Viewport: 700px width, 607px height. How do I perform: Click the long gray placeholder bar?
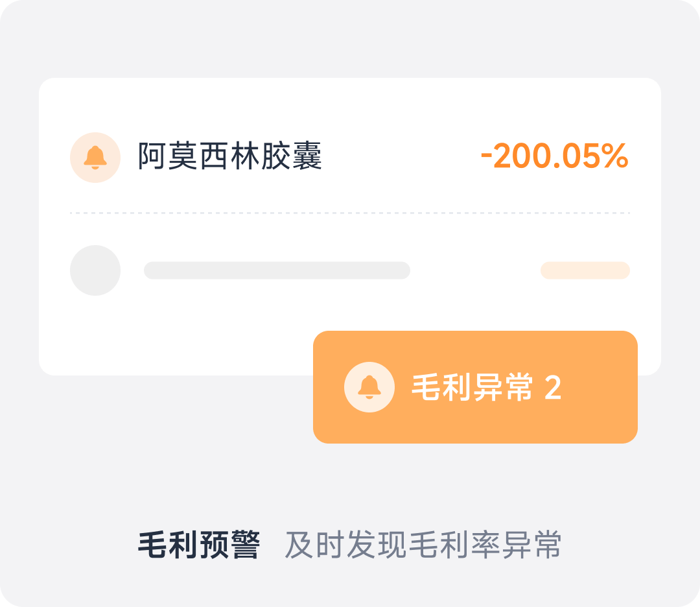pos(277,270)
